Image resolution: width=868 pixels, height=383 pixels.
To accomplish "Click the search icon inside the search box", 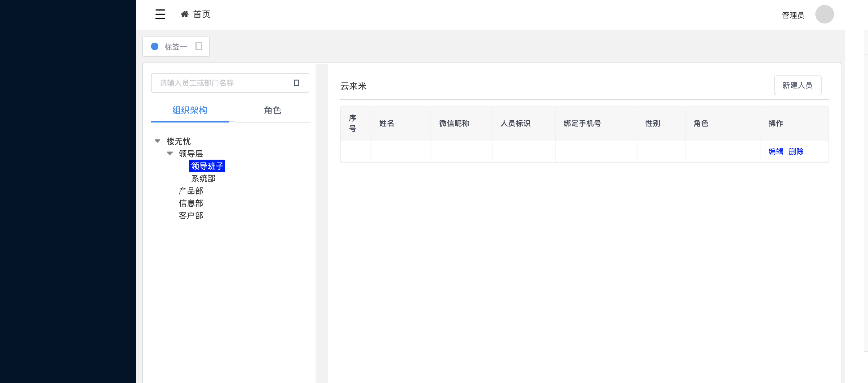I will (x=297, y=83).
